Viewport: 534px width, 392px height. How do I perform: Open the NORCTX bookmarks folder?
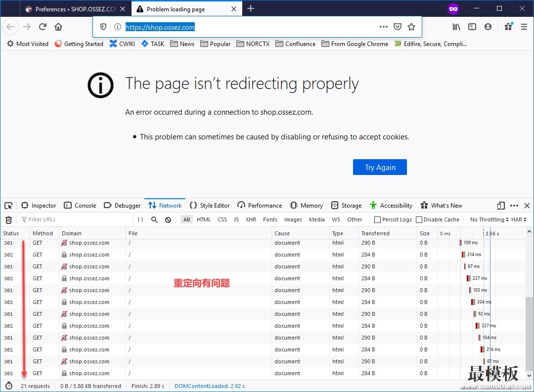[253, 44]
